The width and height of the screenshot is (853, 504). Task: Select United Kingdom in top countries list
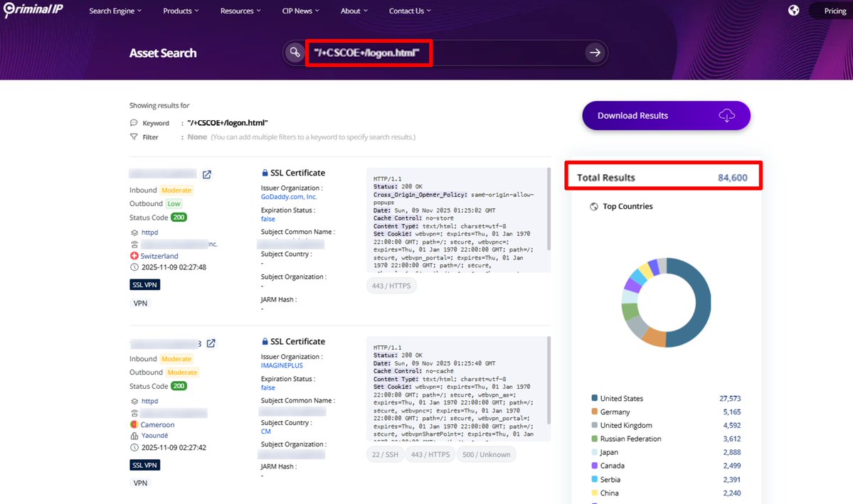[x=625, y=425]
